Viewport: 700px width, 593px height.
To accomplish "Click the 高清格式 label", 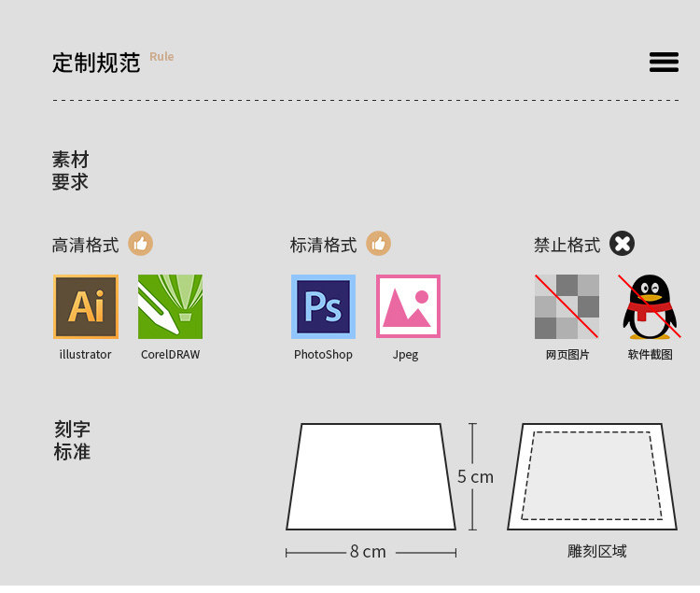I will [86, 245].
